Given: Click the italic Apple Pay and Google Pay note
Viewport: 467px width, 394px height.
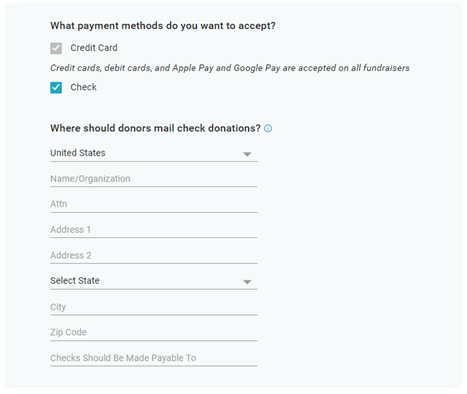Looking at the screenshot, I should pos(230,68).
